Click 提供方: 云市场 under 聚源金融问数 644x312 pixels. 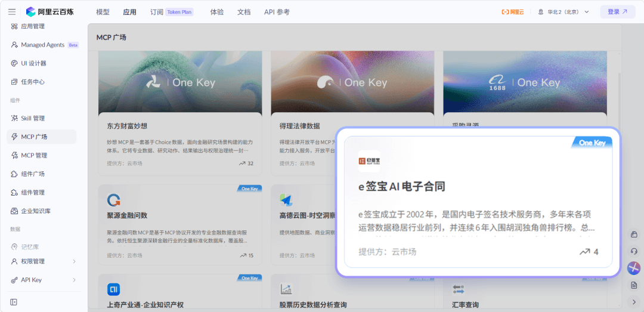click(x=125, y=255)
